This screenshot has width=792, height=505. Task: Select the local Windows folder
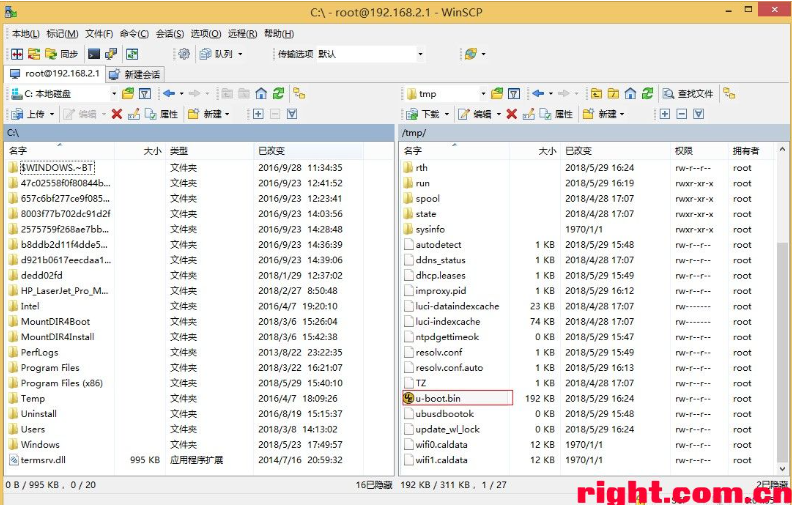[x=40, y=444]
